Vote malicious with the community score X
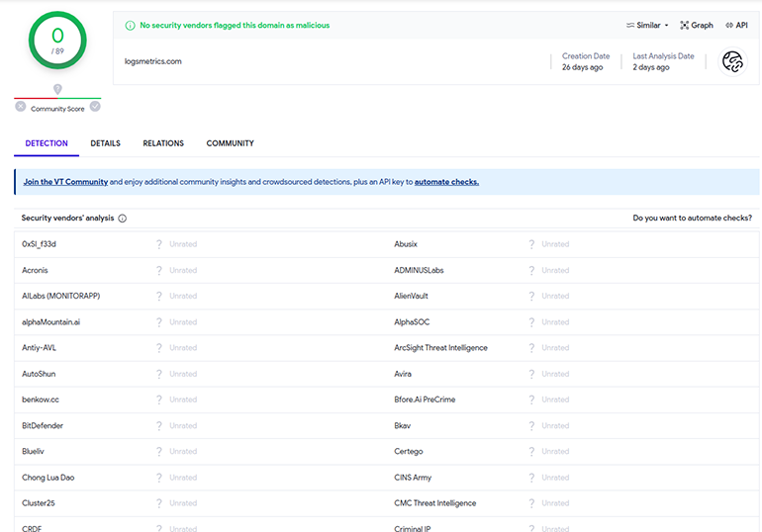 pyautogui.click(x=21, y=107)
